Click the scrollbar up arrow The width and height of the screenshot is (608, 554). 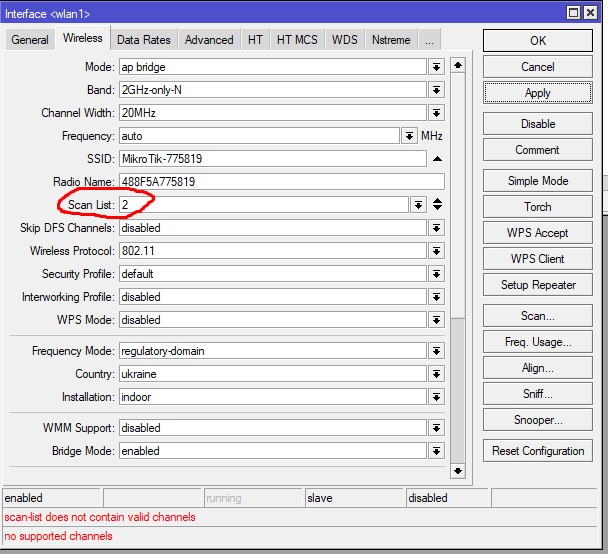pyautogui.click(x=458, y=65)
